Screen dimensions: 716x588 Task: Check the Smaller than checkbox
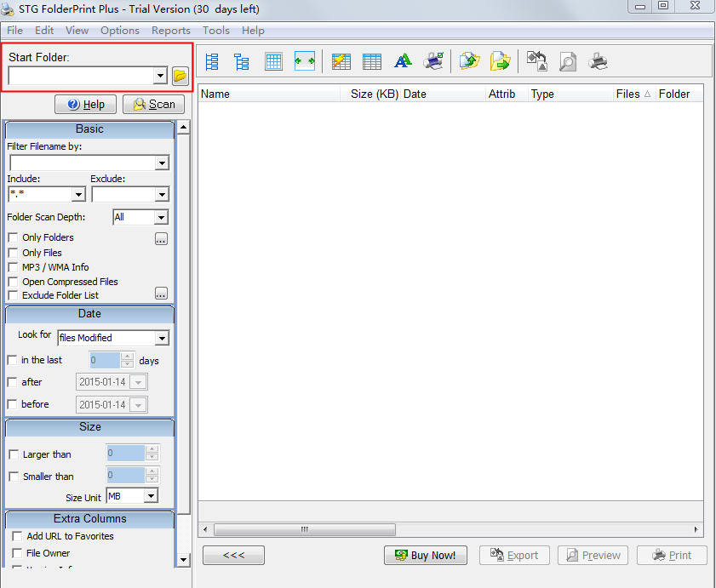(14, 477)
